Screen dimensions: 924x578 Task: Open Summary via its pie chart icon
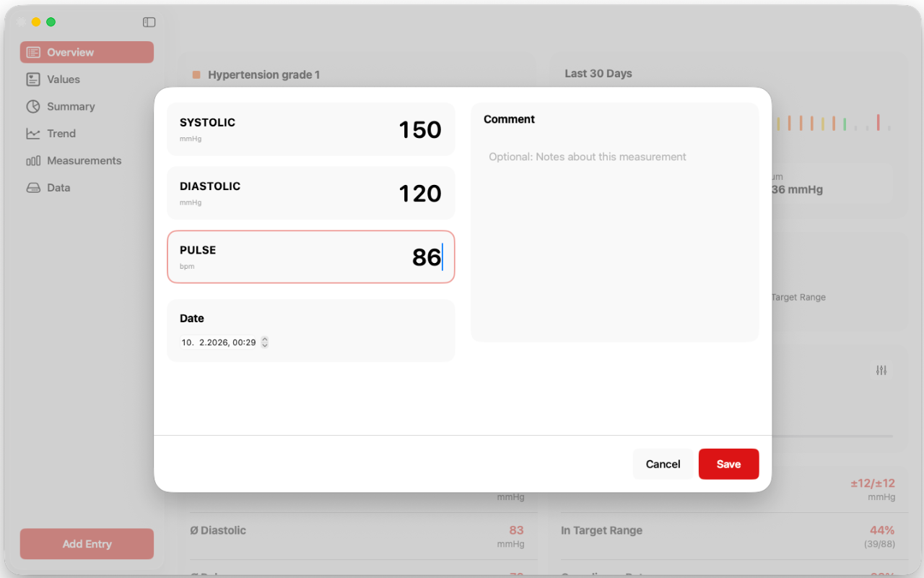click(x=33, y=106)
